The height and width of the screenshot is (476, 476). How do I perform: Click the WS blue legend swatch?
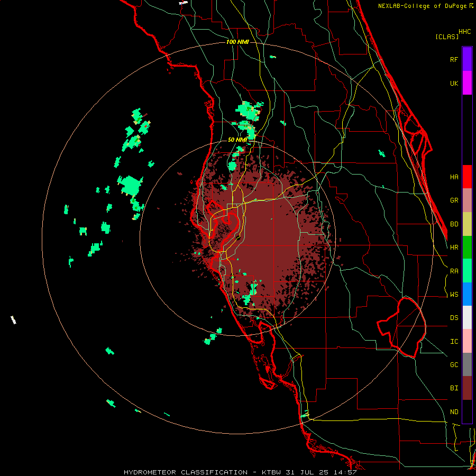click(x=467, y=294)
